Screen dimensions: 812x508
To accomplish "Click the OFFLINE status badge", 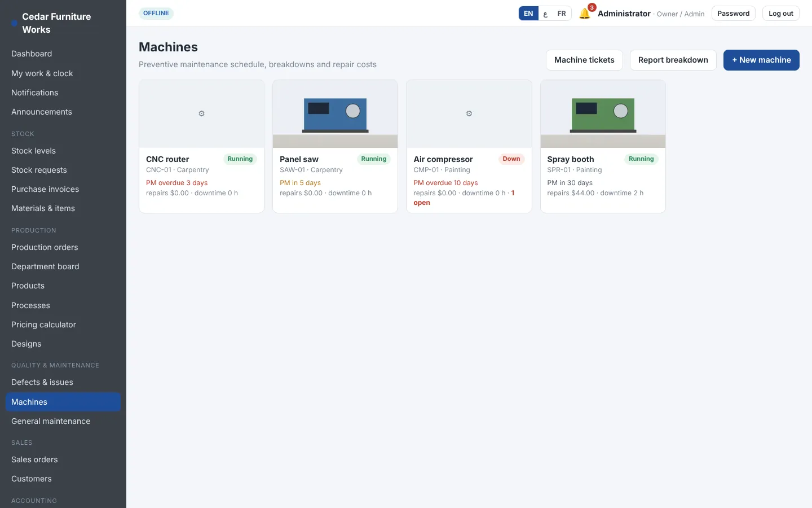I will (156, 13).
